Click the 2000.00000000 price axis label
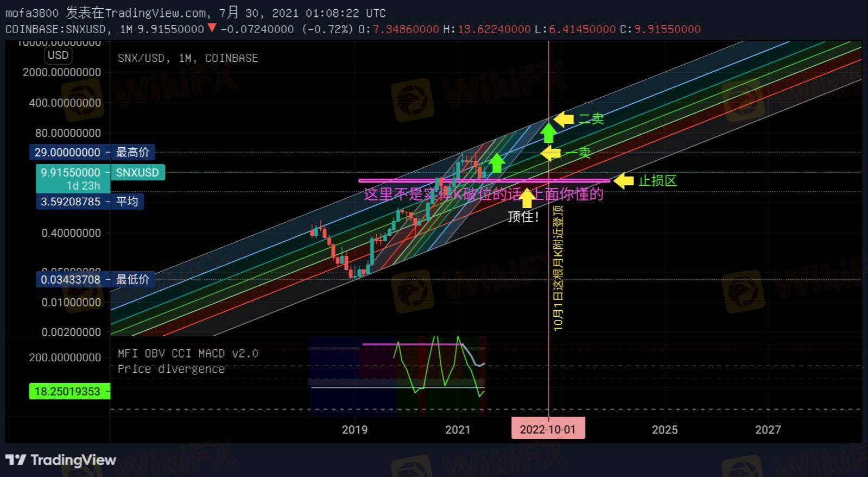This screenshot has width=868, height=477. point(62,72)
